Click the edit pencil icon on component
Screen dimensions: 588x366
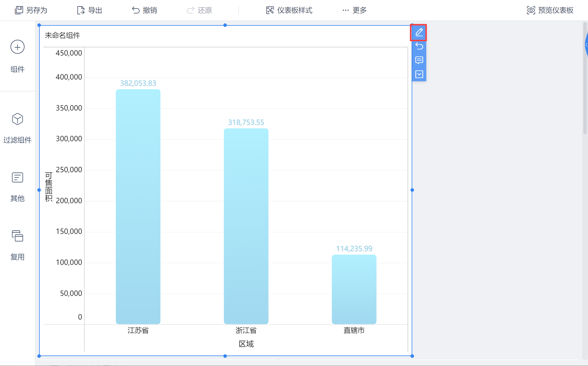[419, 32]
